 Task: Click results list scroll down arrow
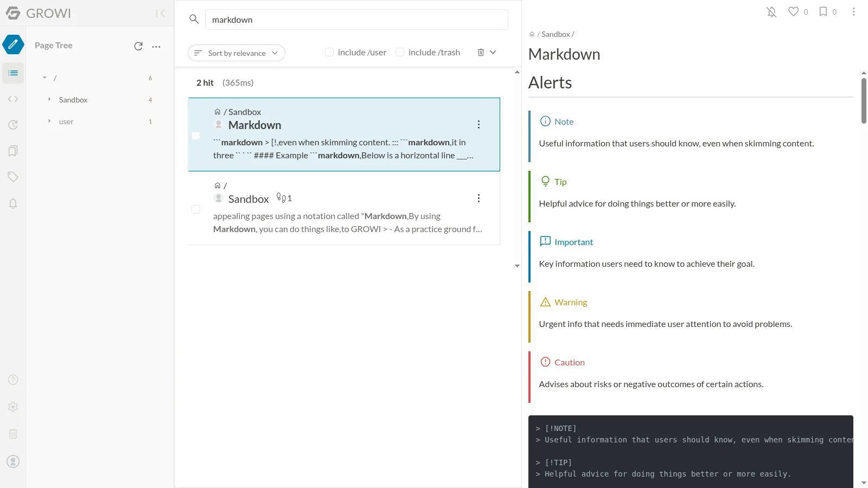(517, 266)
